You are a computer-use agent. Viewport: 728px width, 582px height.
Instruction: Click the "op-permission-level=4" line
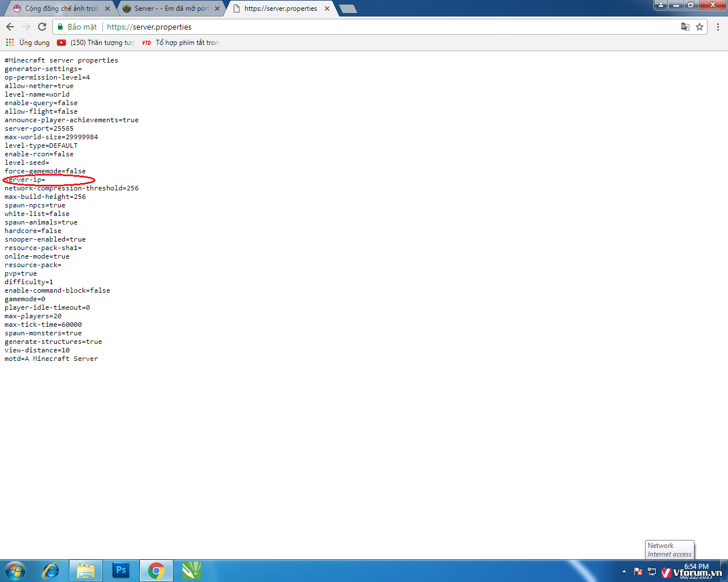[47, 77]
